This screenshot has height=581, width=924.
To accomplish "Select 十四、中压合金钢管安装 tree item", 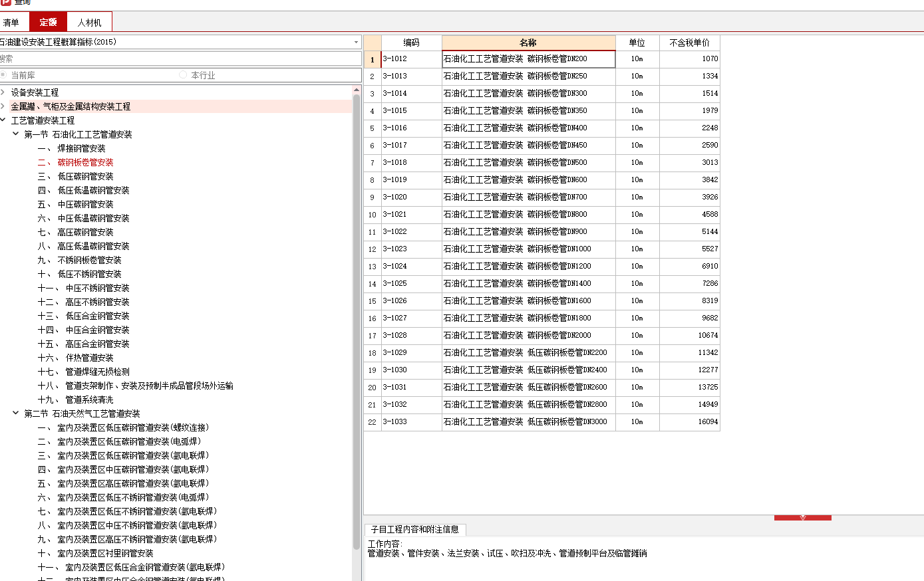I will coord(83,330).
